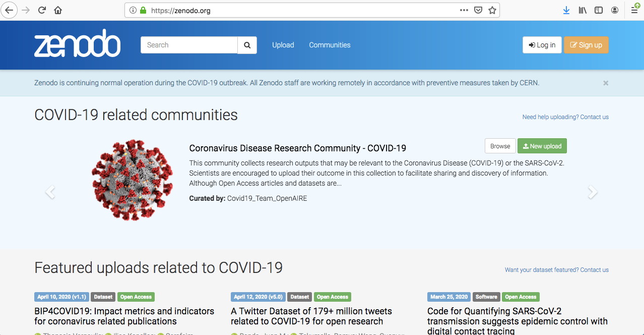Focus the Zenodo search field
This screenshot has height=335, width=644.
click(189, 45)
